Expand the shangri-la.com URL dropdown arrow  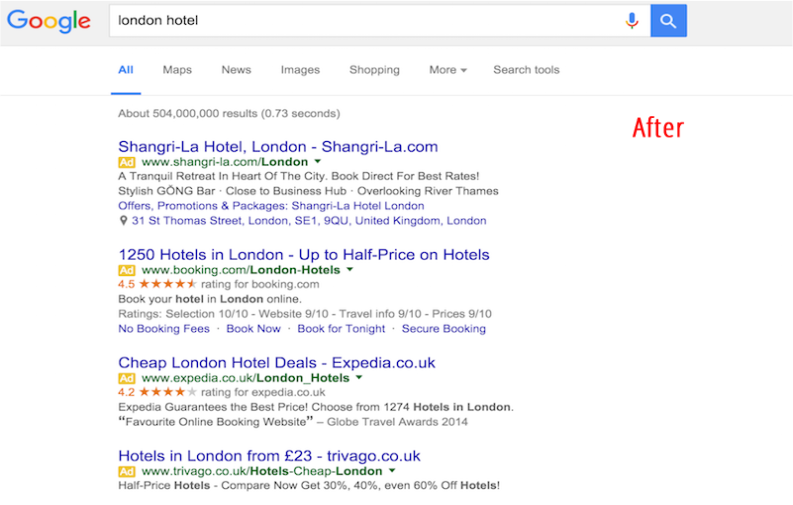point(318,161)
